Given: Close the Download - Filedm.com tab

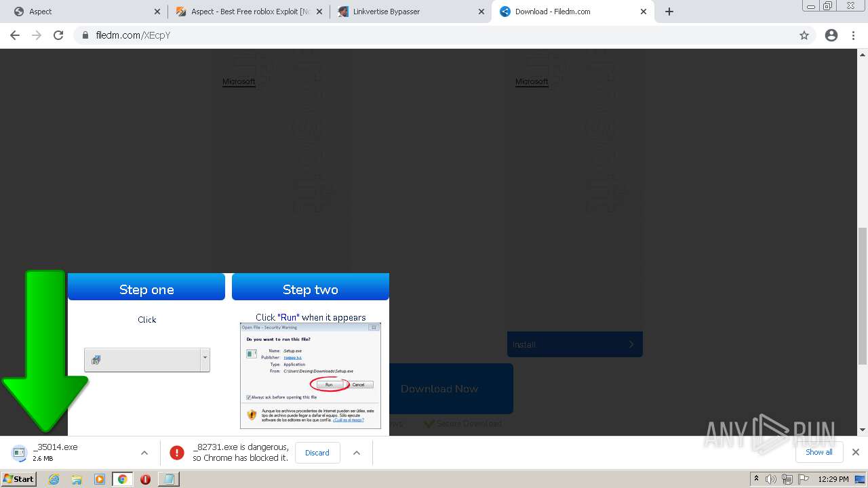Looking at the screenshot, I should click(644, 12).
